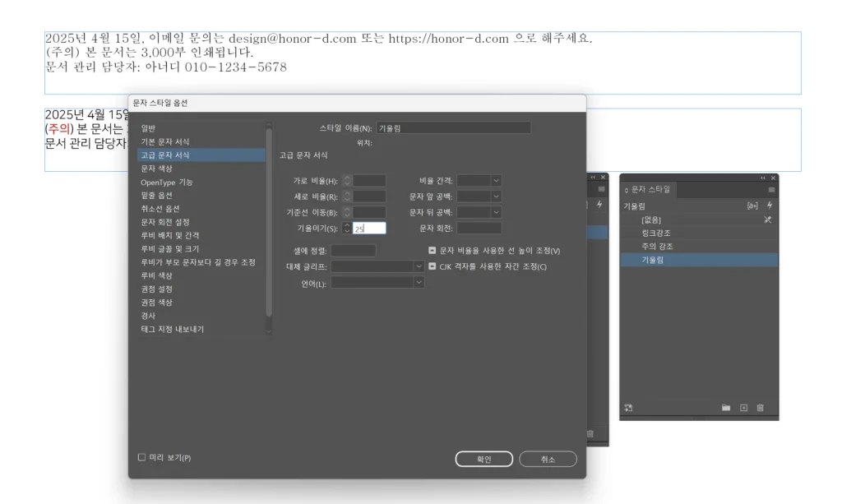The image size is (842, 504).
Task: Click the create new style plus icon
Action: coord(743,408)
